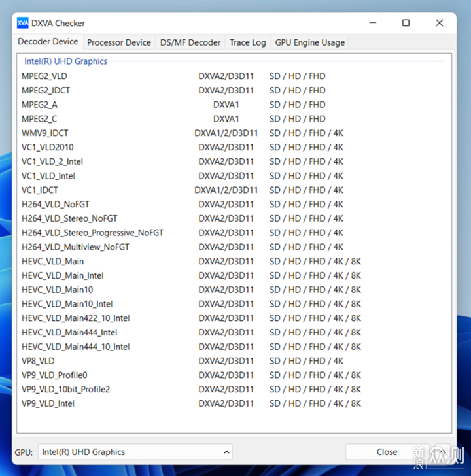
Task: Select the MPEG2_VLD decoder row
Action: [x=234, y=76]
